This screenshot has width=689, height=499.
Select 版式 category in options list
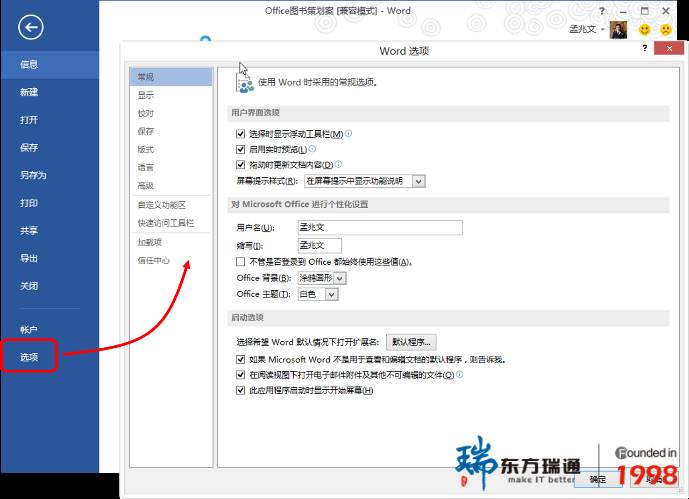(x=171, y=149)
